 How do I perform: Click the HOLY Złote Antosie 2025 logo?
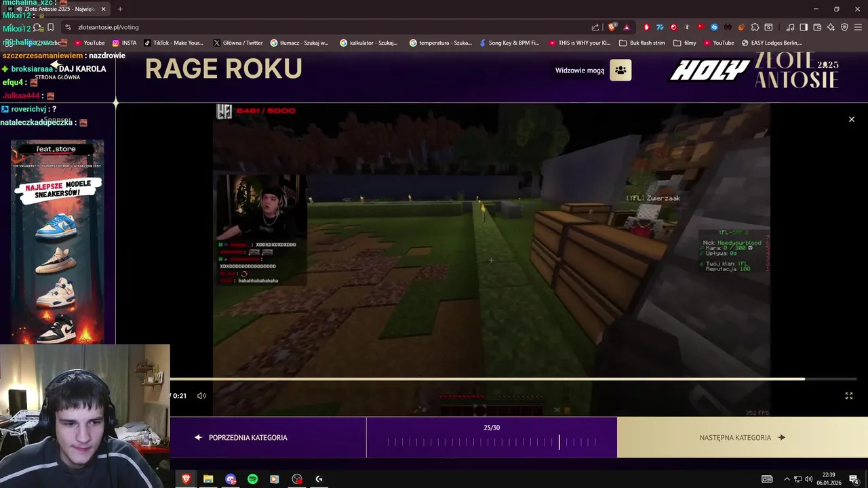(754, 70)
